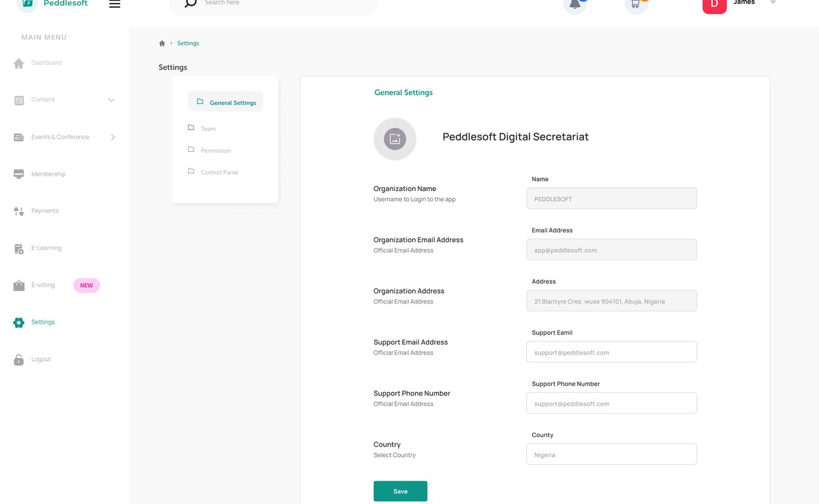Screen dimensions: 819x504
Task: Click the search magnifier icon
Action: pyautogui.click(x=190, y=4)
